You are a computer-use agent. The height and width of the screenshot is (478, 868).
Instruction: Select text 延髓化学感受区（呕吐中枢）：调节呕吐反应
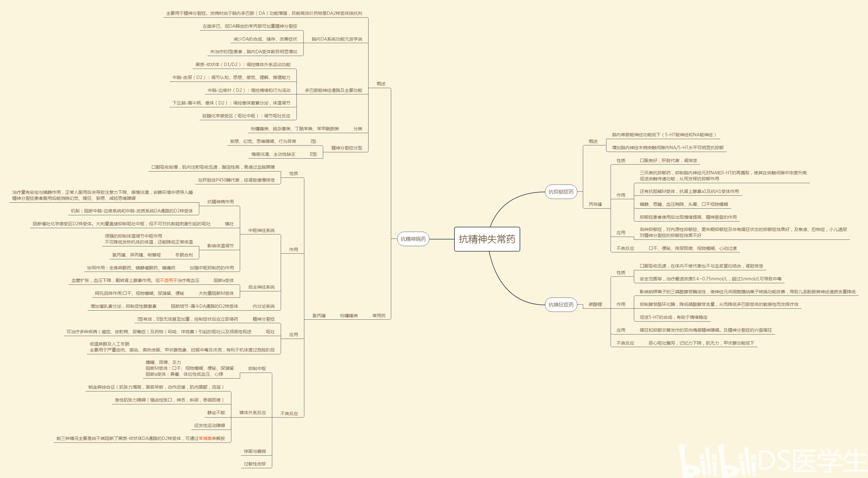click(x=246, y=116)
